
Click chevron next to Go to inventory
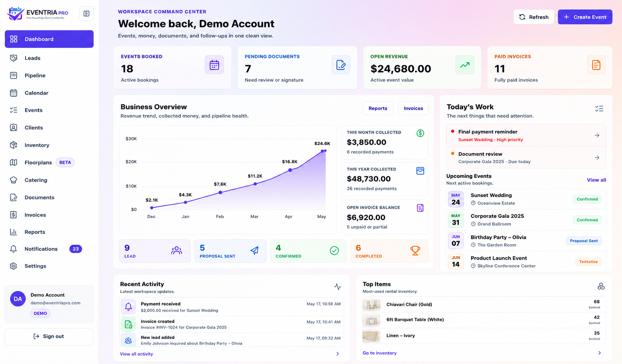click(600, 353)
